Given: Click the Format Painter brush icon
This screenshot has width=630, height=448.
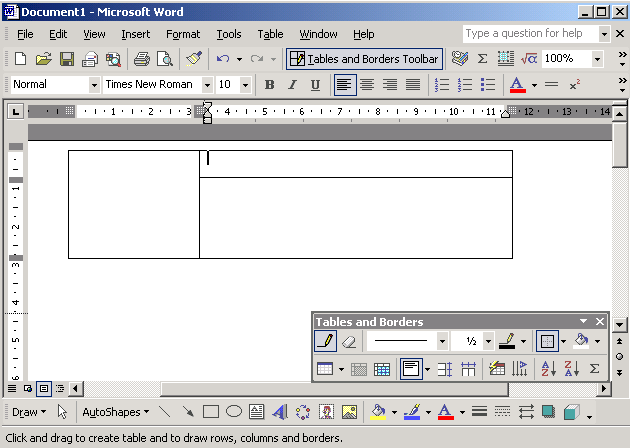Looking at the screenshot, I should coord(194,59).
